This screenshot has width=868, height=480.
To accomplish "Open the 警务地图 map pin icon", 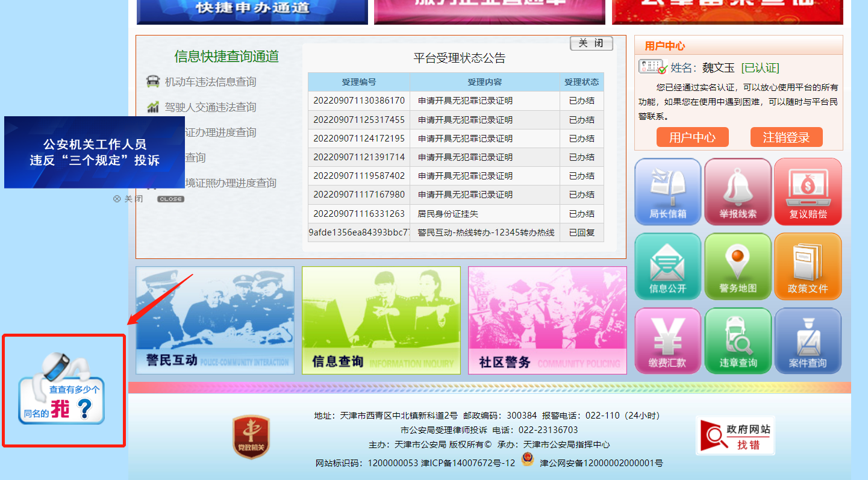I will click(x=737, y=266).
